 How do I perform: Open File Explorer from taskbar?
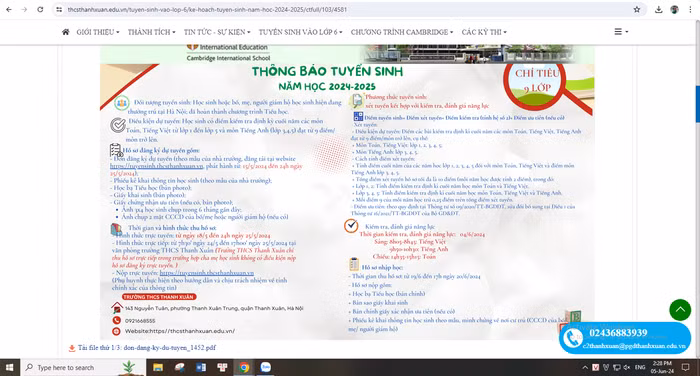tap(158, 367)
